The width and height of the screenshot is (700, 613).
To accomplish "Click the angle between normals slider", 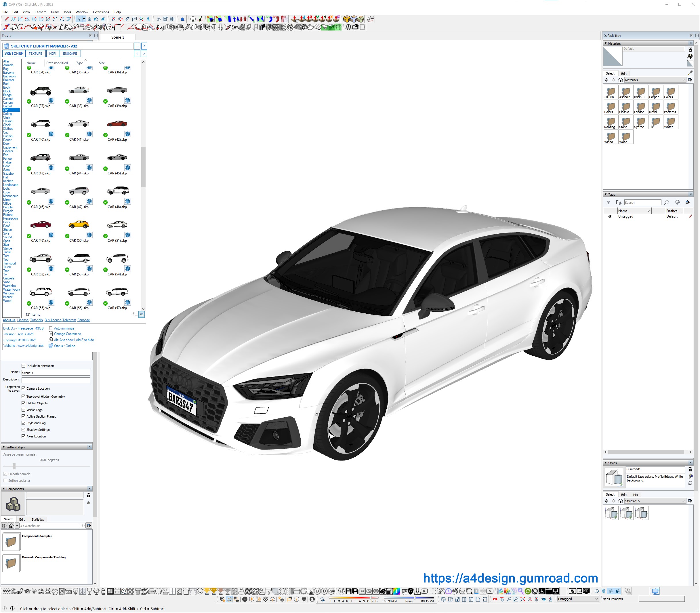I will point(14,467).
